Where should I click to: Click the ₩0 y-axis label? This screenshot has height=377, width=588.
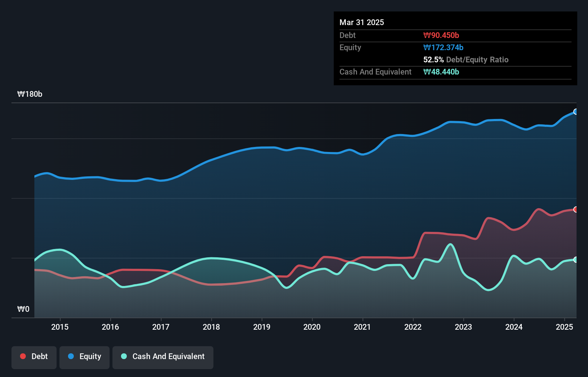point(23,309)
